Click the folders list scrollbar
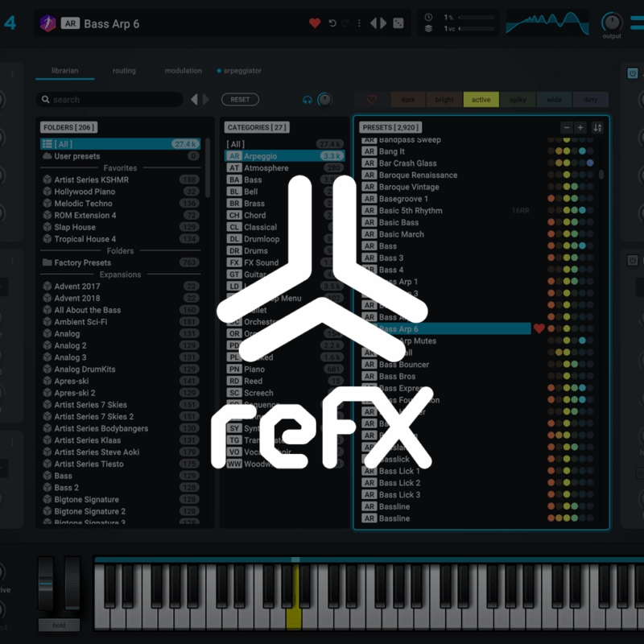 208,167
